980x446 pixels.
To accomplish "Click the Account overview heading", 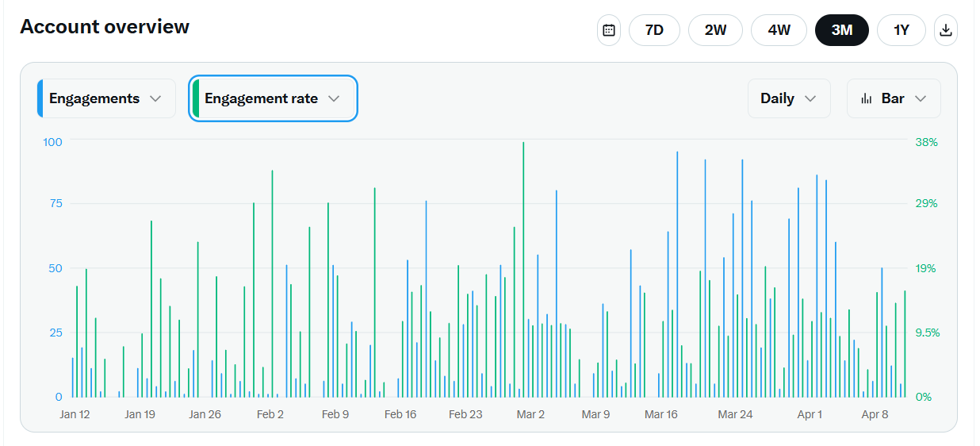I will tap(105, 27).
